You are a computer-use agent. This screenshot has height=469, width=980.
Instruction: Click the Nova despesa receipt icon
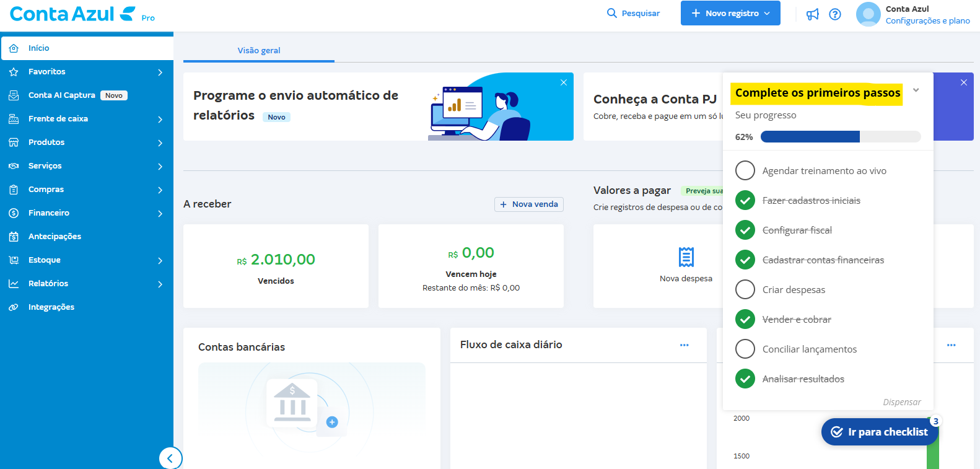(x=686, y=256)
